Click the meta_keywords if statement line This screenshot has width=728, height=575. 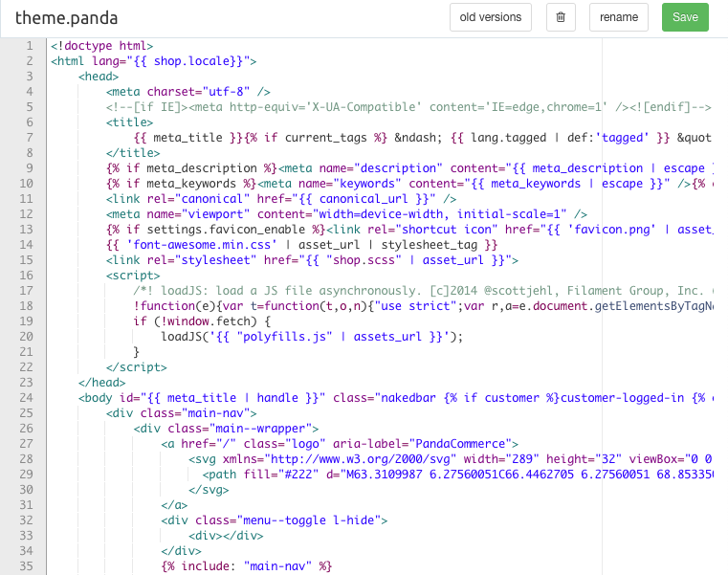pos(409,184)
